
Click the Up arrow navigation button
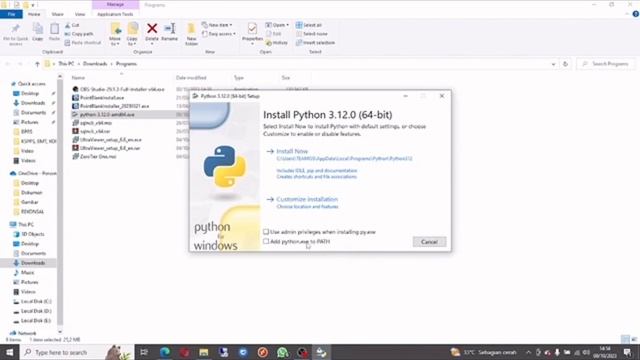coord(37,64)
